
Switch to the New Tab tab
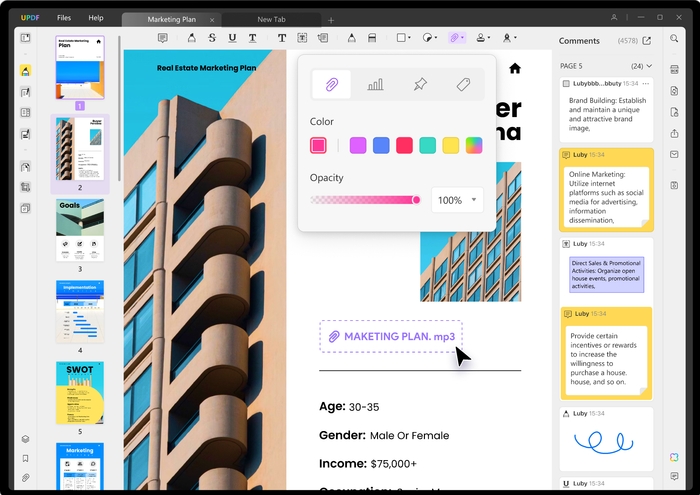click(x=271, y=19)
